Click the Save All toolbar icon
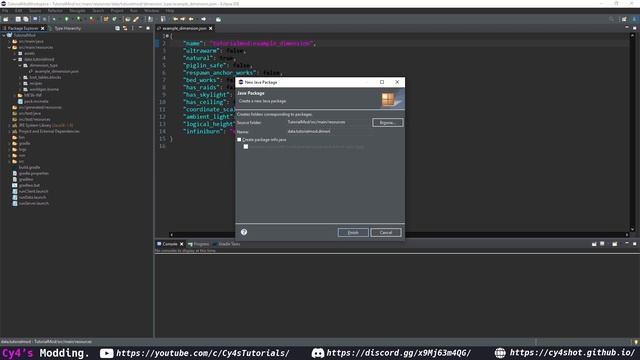 26,19
